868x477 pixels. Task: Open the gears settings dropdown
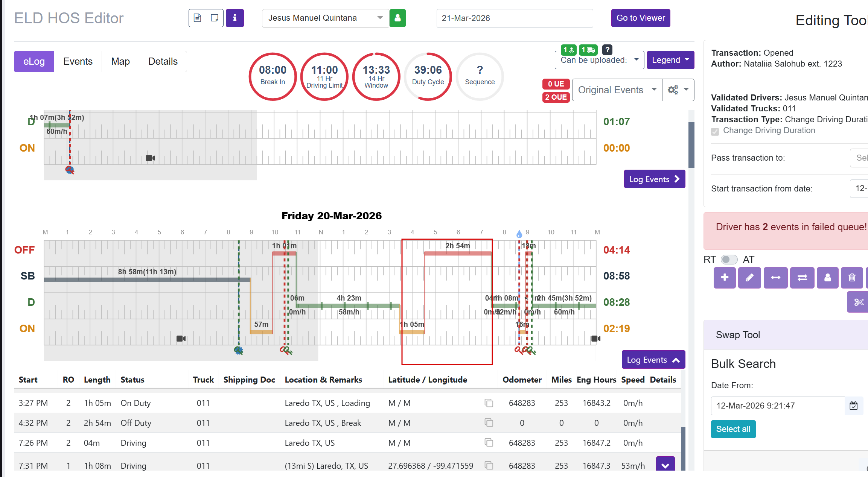(678, 90)
